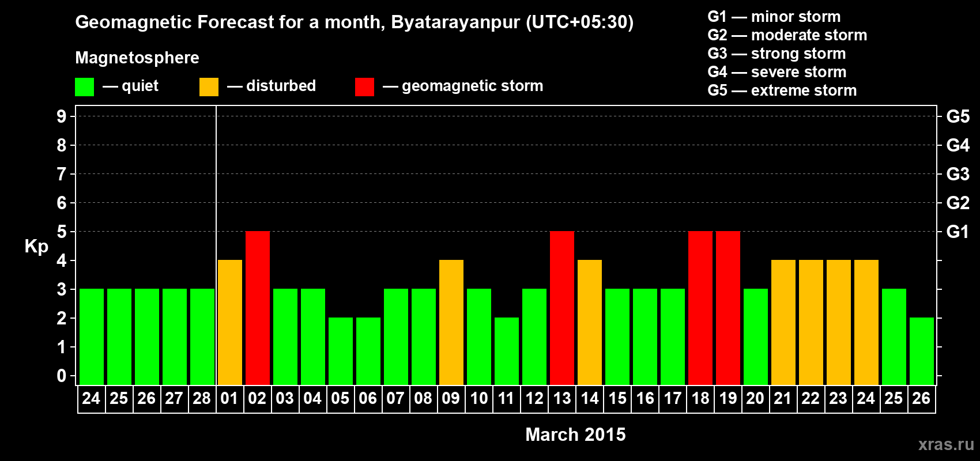Select the green bar for March 20
Screen dimensions: 980x461
(x=756, y=337)
